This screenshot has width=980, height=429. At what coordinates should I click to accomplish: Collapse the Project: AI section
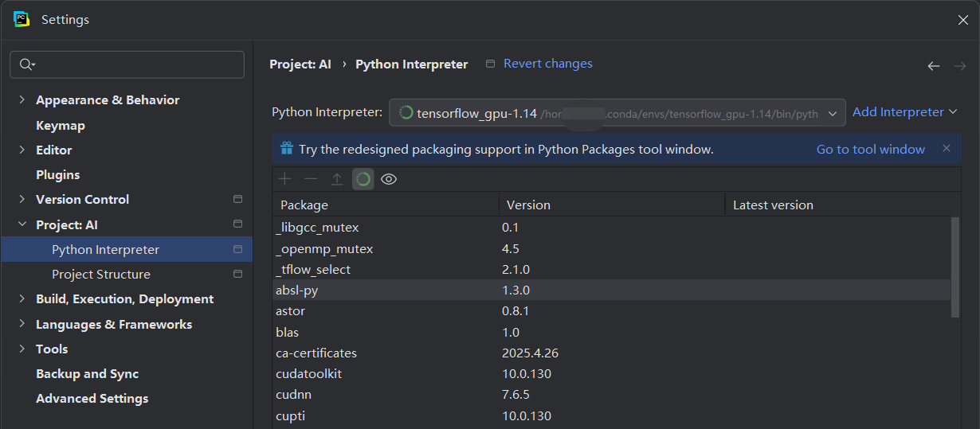click(22, 225)
